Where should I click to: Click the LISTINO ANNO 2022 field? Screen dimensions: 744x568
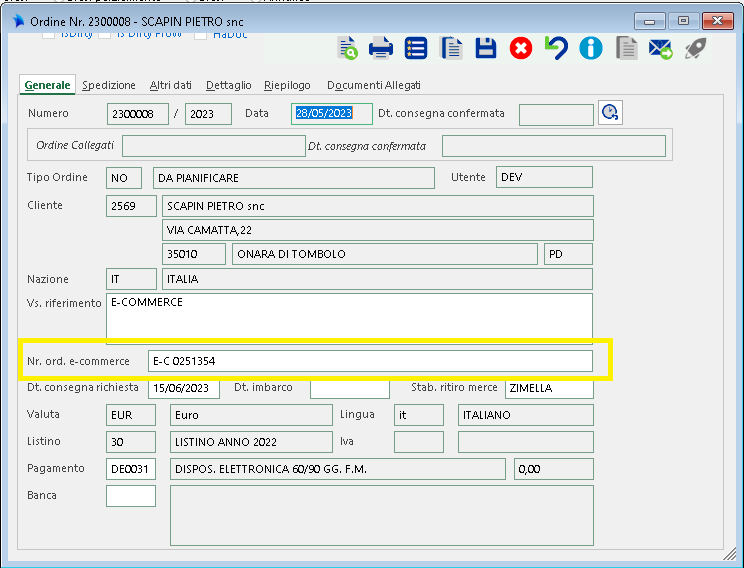point(251,442)
